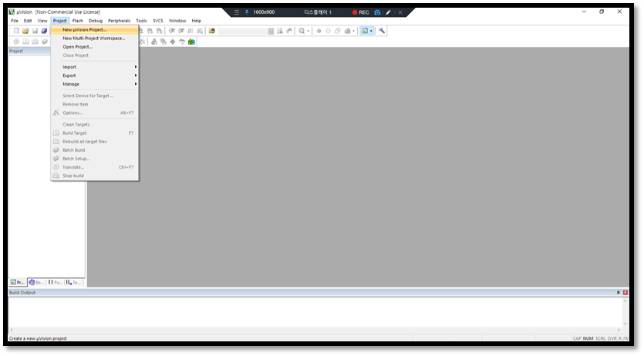The image size is (644, 356).
Task: Open Find in Files icon
Action: tap(212, 31)
